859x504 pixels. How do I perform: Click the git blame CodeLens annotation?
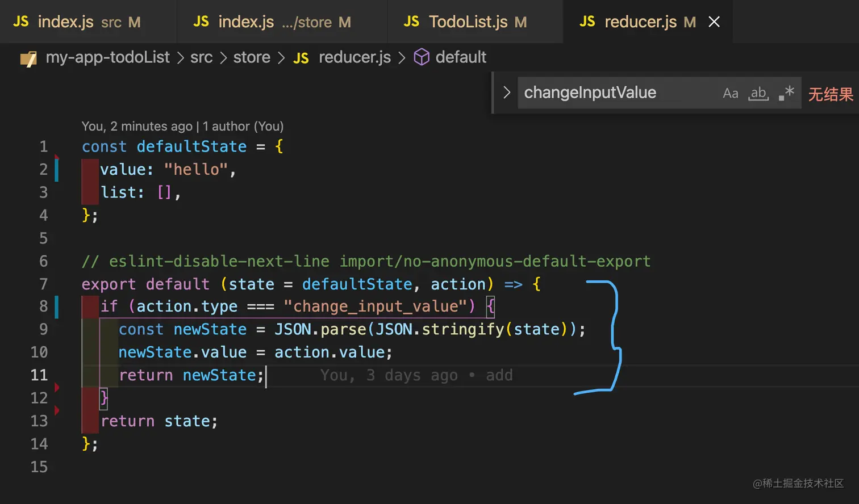tap(182, 126)
